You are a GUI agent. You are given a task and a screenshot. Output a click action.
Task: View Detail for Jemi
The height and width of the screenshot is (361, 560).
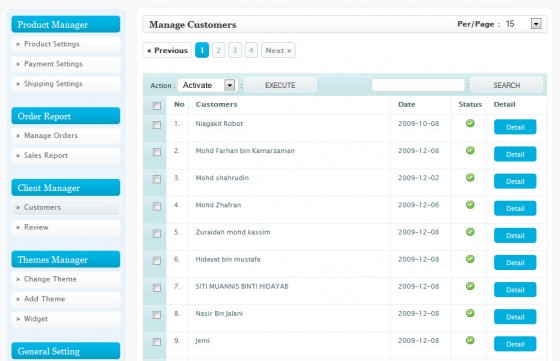(x=515, y=344)
